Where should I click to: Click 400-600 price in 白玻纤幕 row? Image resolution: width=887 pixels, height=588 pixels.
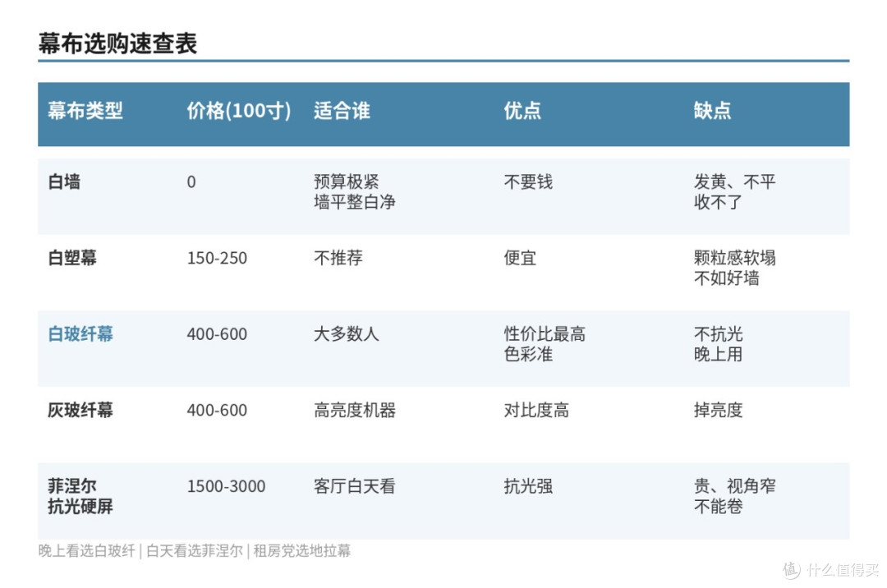(217, 334)
